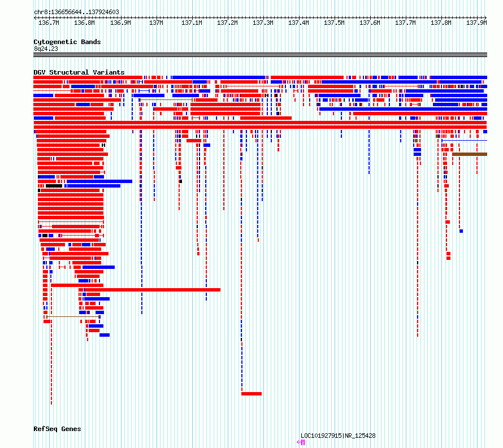Select the 137.3M ruler tick label
This screenshot has height=448, width=503.
pyautogui.click(x=263, y=23)
